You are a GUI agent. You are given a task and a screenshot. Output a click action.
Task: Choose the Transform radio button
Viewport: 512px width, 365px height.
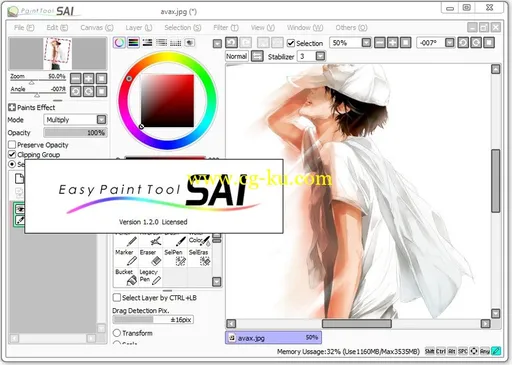(x=117, y=333)
